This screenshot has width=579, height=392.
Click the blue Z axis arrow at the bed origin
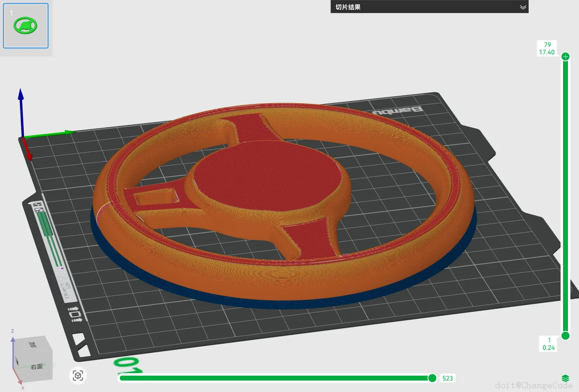[x=21, y=110]
